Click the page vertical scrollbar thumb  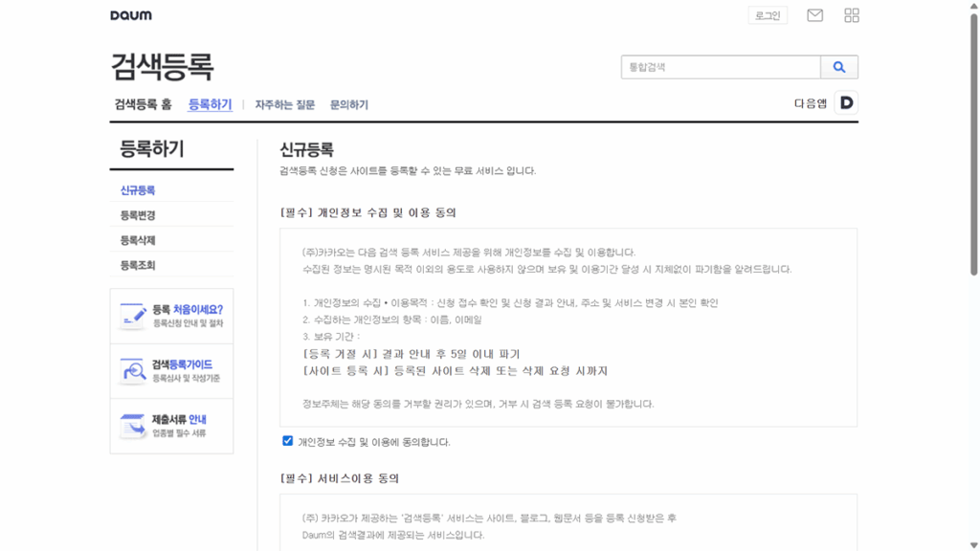pos(973,143)
